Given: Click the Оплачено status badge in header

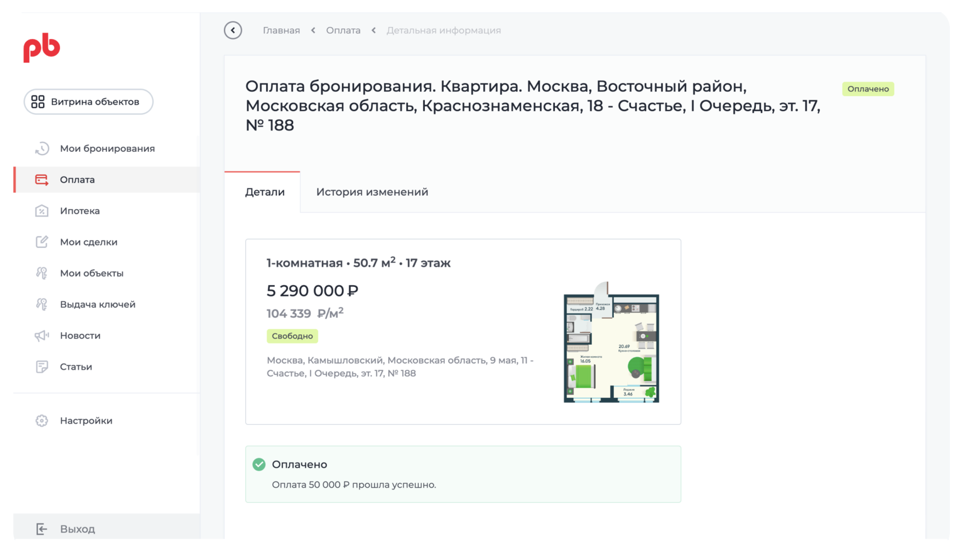Looking at the screenshot, I should [x=868, y=89].
